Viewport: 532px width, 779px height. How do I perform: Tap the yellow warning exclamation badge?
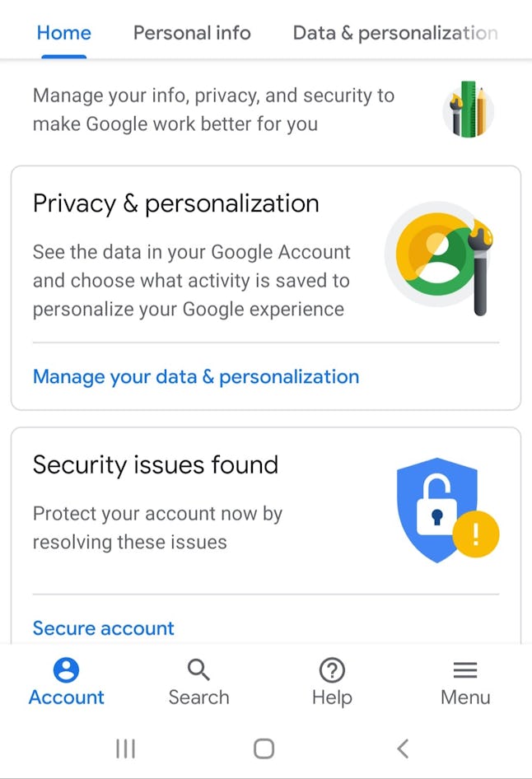(476, 534)
